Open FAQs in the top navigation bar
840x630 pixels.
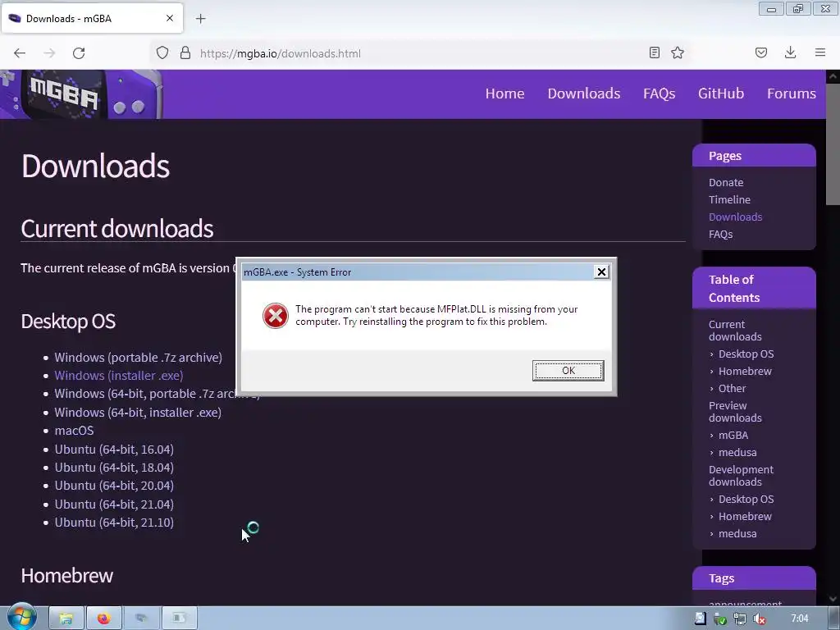(x=659, y=94)
